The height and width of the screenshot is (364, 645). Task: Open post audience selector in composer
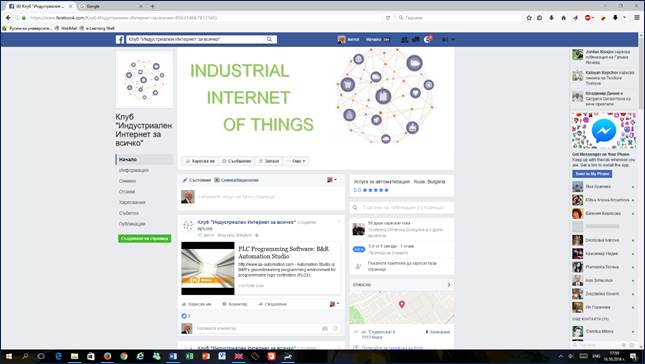(x=332, y=180)
